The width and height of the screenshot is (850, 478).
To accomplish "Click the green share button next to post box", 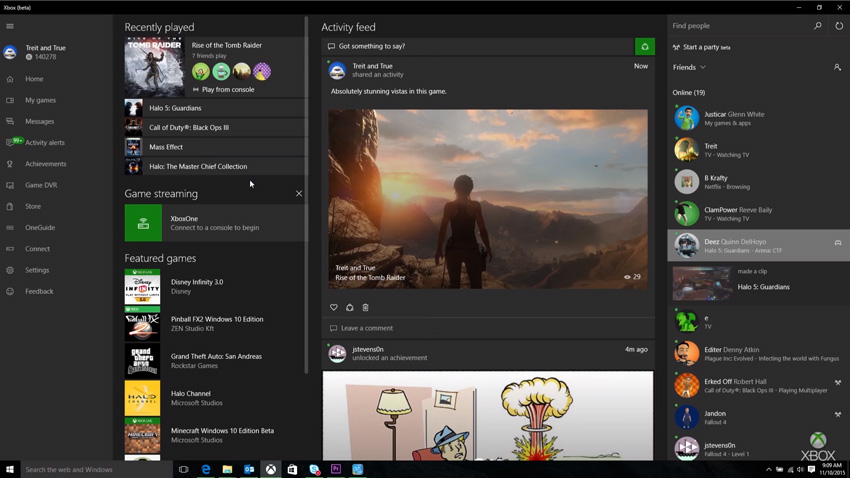I will tap(645, 47).
